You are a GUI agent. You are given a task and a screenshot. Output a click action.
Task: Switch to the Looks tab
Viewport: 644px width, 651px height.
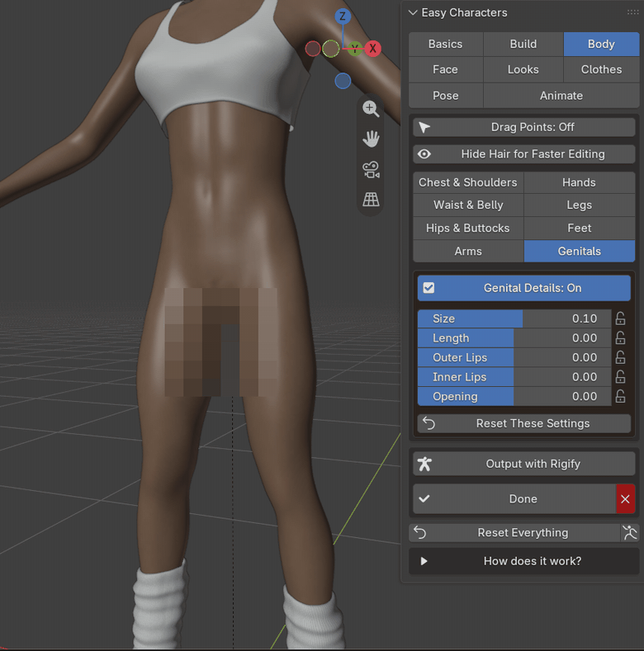click(523, 69)
